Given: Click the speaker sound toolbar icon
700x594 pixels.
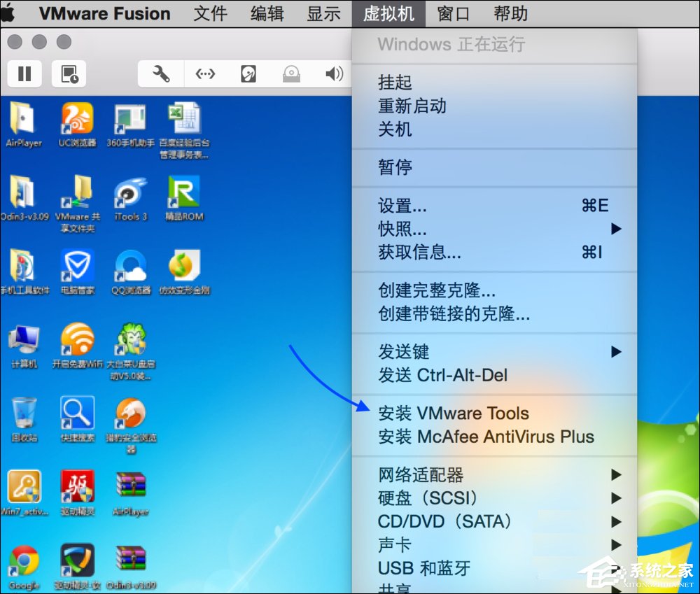Looking at the screenshot, I should point(334,73).
